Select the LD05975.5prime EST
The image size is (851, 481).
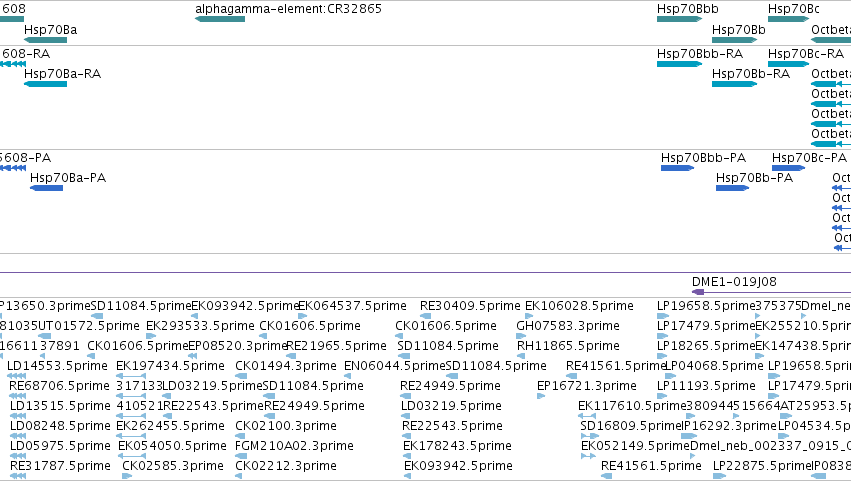(x=18, y=456)
